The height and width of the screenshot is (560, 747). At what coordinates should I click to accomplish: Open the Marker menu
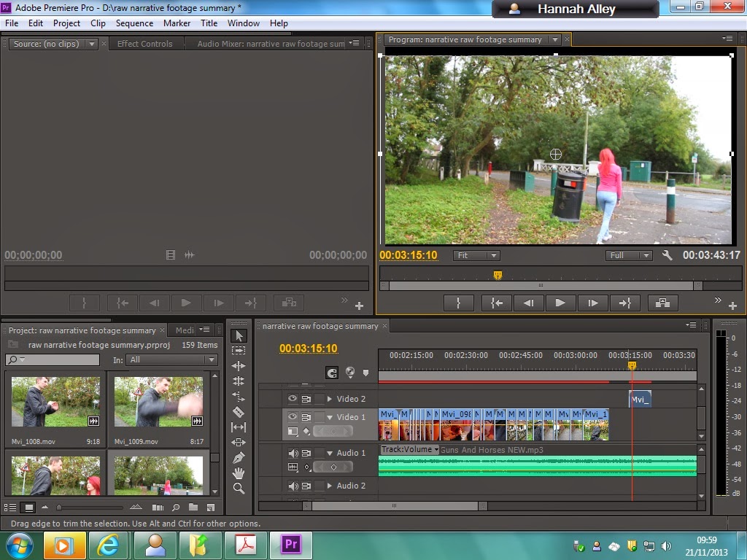tap(177, 23)
